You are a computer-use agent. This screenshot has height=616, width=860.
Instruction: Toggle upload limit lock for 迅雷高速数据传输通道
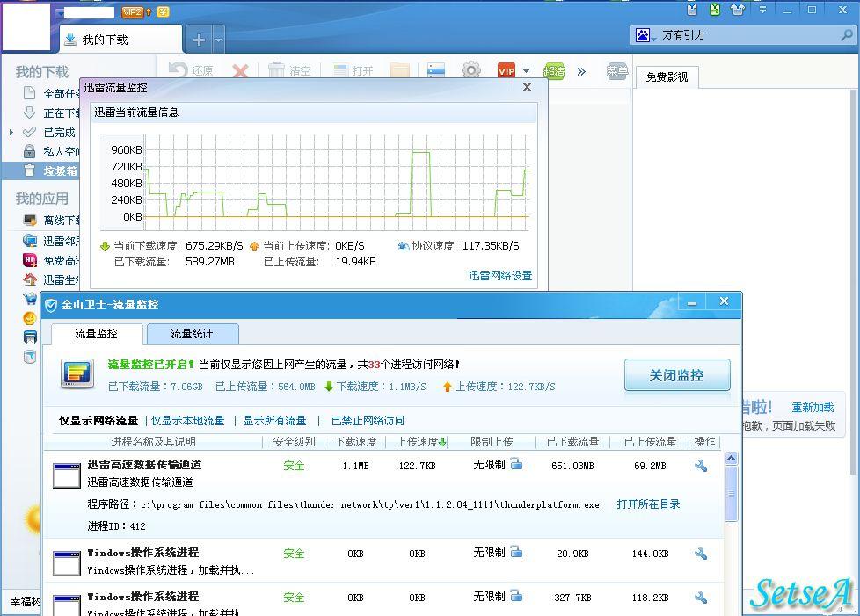click(x=516, y=464)
